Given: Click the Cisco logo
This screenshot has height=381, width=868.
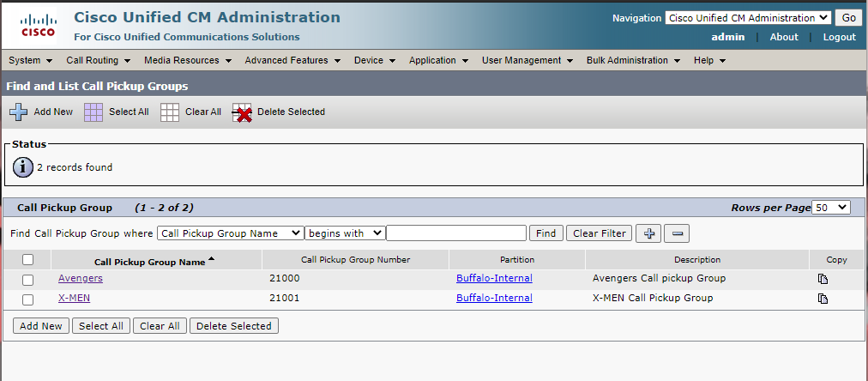Looking at the screenshot, I should click(39, 26).
